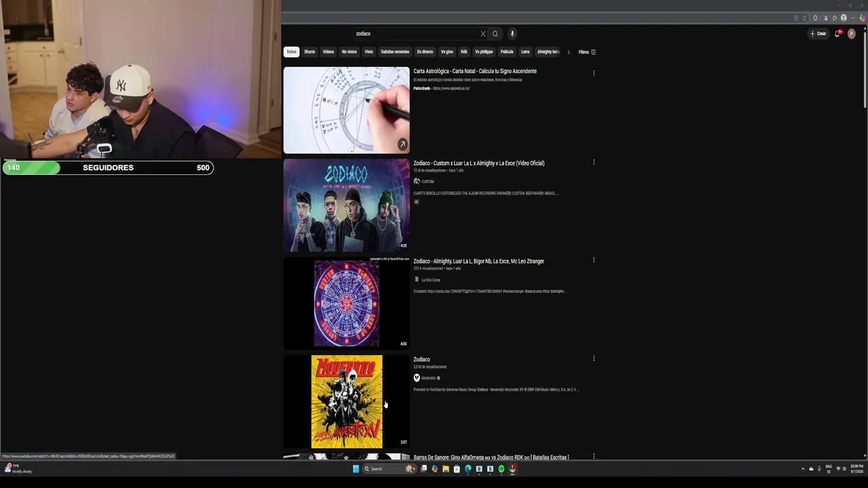Click Moderatto channel name
Screen dimensions: 868x488
[x=429, y=378]
